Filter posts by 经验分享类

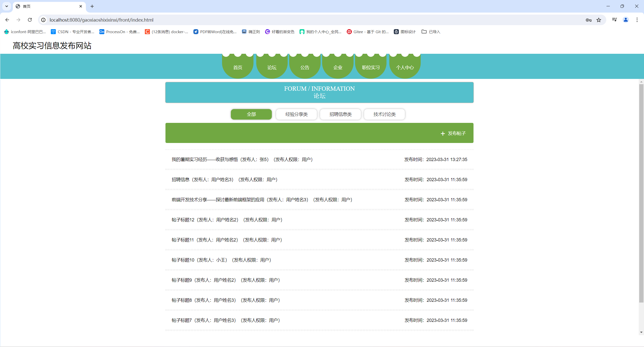[x=296, y=114]
